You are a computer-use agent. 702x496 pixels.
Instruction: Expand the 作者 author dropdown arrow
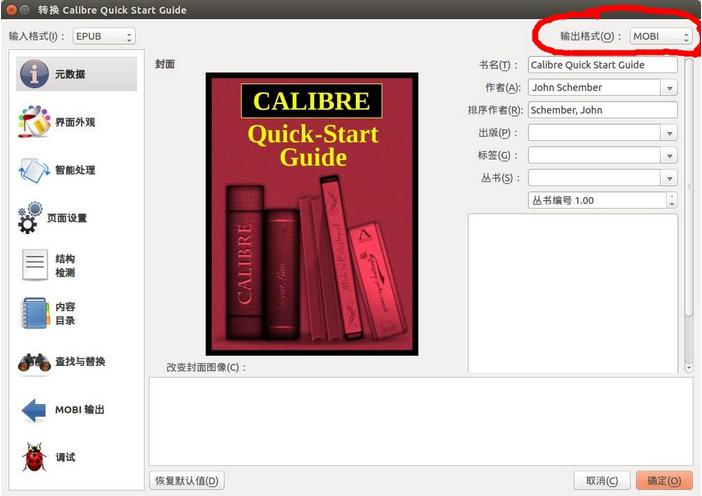[669, 88]
